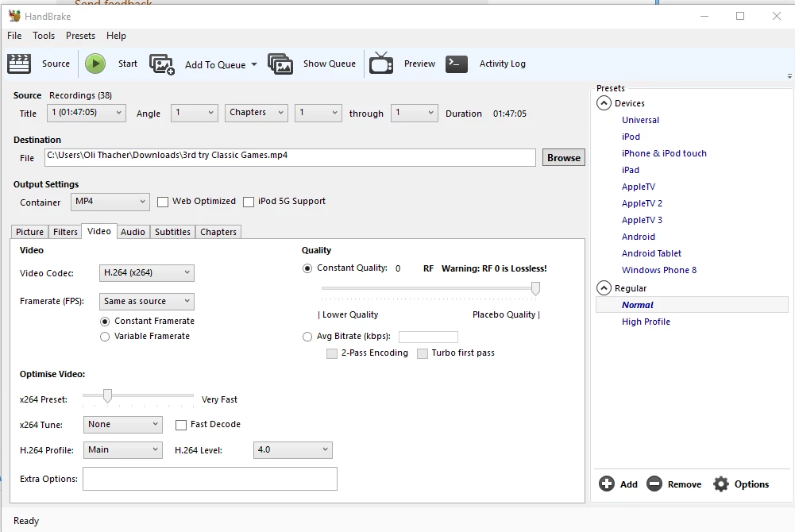Image resolution: width=795 pixels, height=532 pixels.
Task: Click the Avg Bitrate value field
Action: [x=428, y=337]
